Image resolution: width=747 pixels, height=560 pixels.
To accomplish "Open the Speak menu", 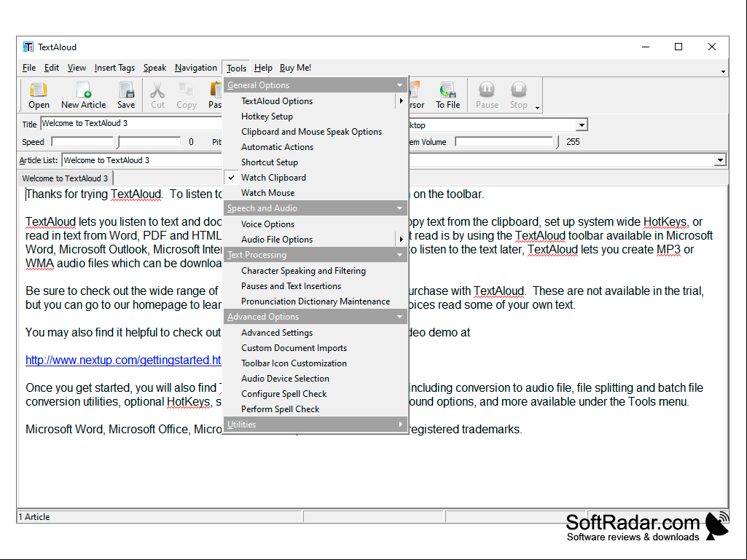I will [x=155, y=68].
